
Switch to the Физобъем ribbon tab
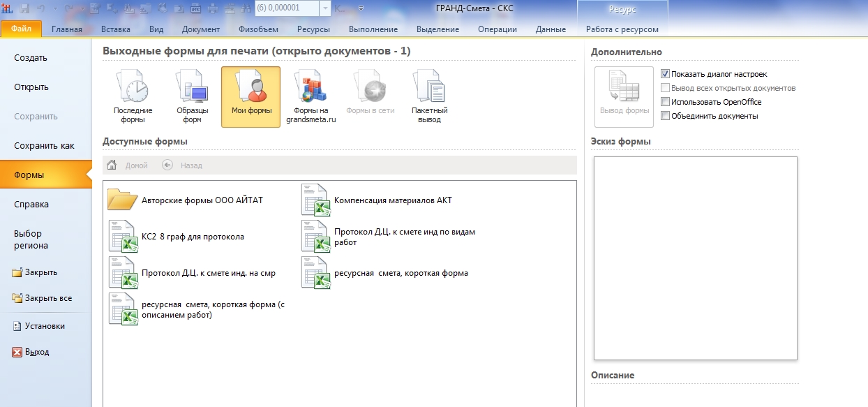(x=258, y=29)
